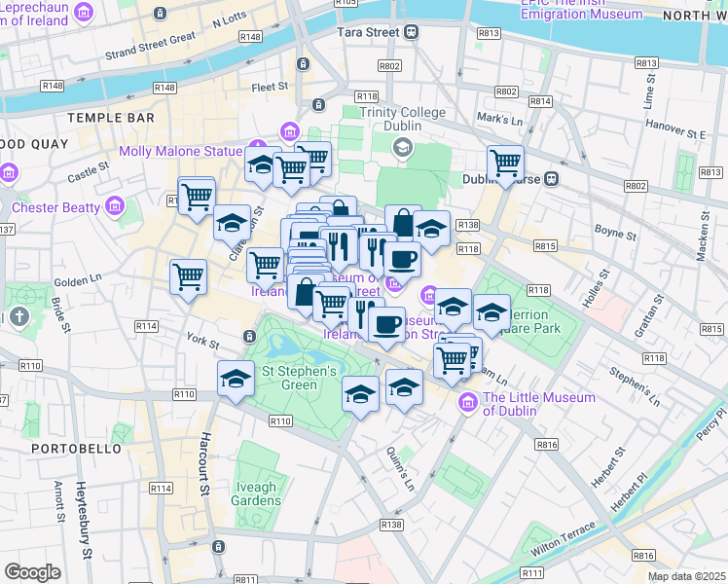Open the shopping bag marker below Trinity College green
Viewport: 728px width, 584px height.
[403, 223]
